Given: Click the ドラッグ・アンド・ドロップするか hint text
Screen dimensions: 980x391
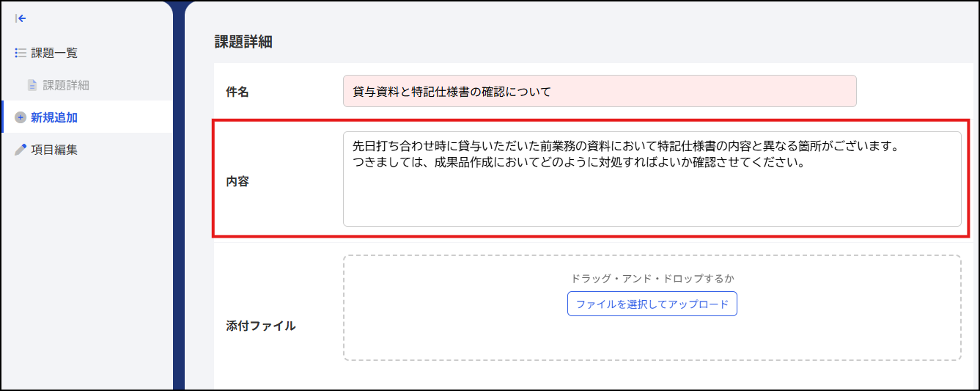Looking at the screenshot, I should pyautogui.click(x=652, y=278).
